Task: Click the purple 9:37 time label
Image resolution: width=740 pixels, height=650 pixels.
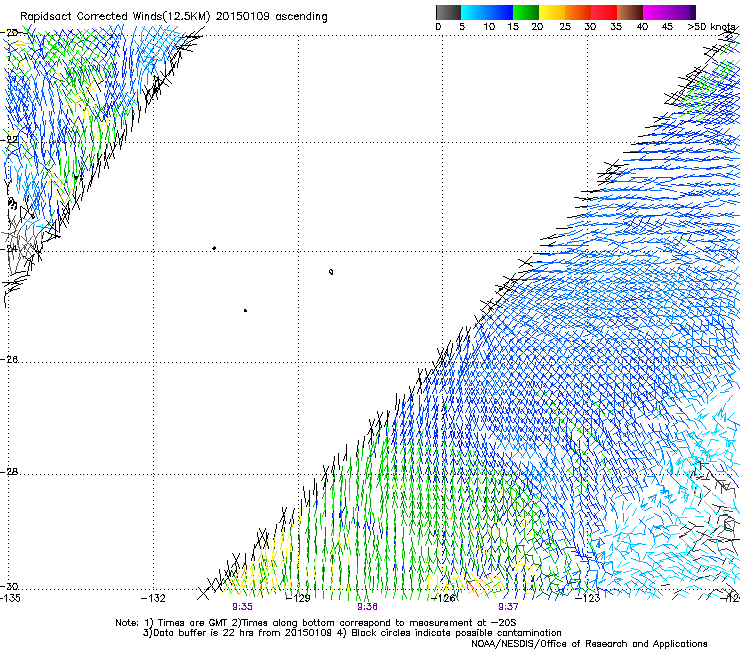Action: (x=508, y=607)
